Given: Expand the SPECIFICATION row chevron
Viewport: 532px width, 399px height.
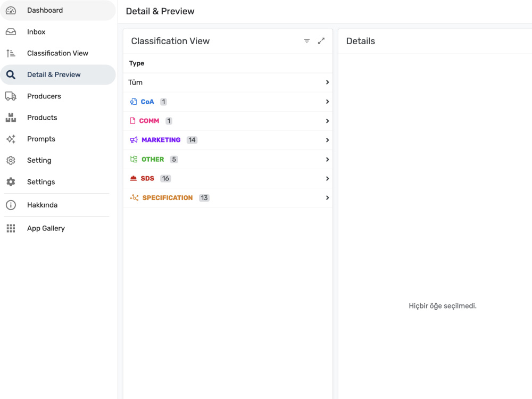Looking at the screenshot, I should 327,198.
